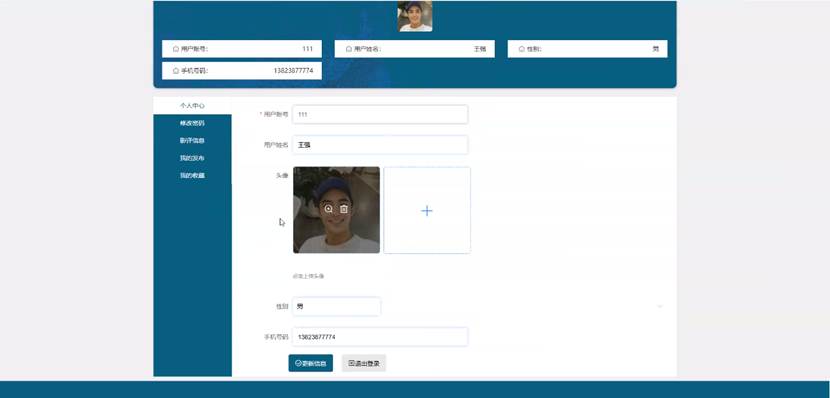
Task: Click the 用户账号 input field containing 111
Action: pos(380,114)
